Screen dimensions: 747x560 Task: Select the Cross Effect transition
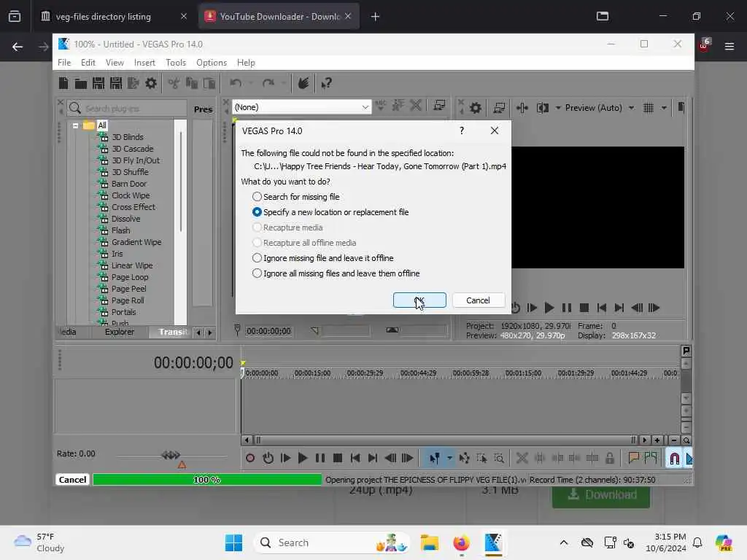tap(133, 207)
